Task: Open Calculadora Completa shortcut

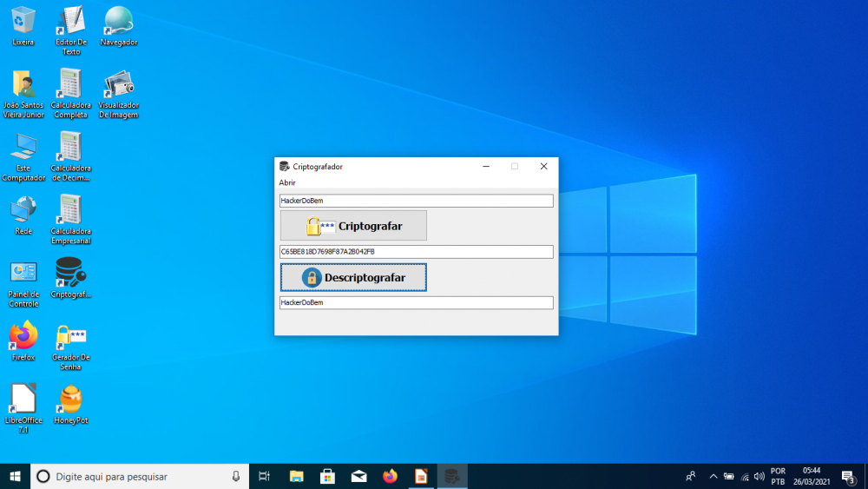Action: click(70, 91)
